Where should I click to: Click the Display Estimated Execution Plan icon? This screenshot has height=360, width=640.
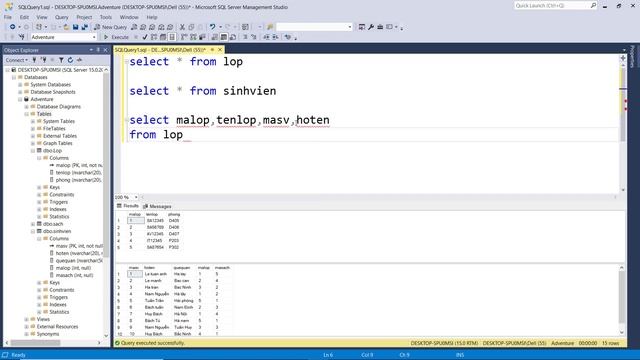[x=154, y=37]
